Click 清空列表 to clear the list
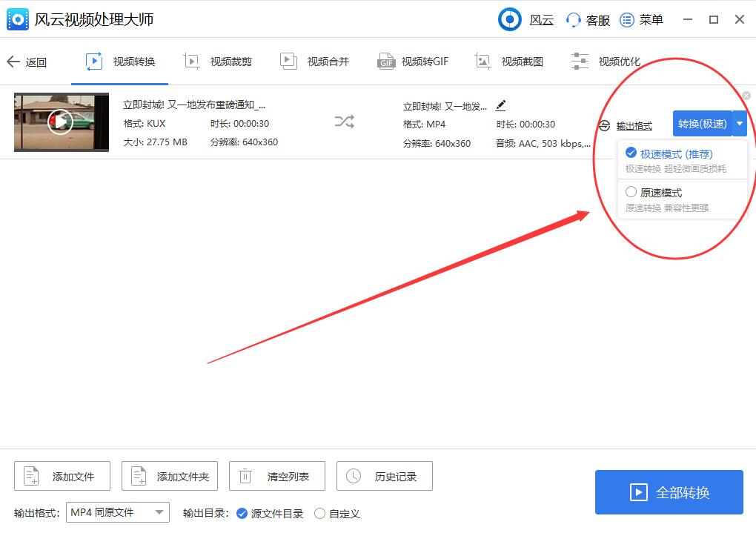Image resolution: width=756 pixels, height=533 pixels. 276,476
